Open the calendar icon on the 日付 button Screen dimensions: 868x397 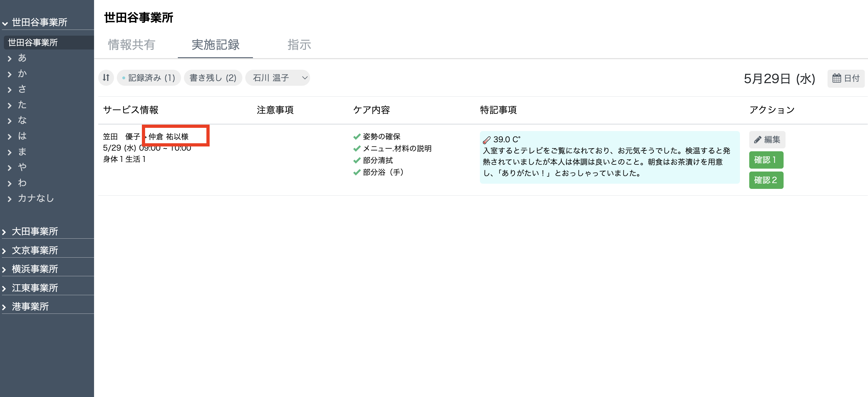pyautogui.click(x=837, y=78)
